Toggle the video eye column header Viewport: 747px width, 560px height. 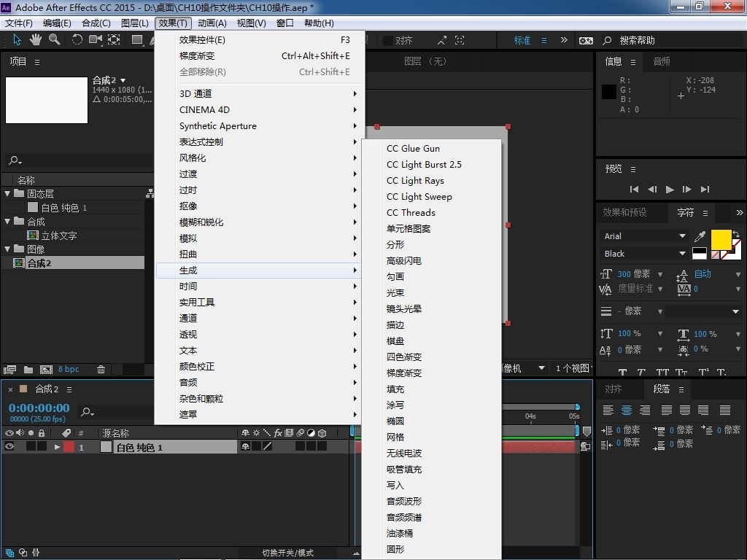(x=9, y=433)
